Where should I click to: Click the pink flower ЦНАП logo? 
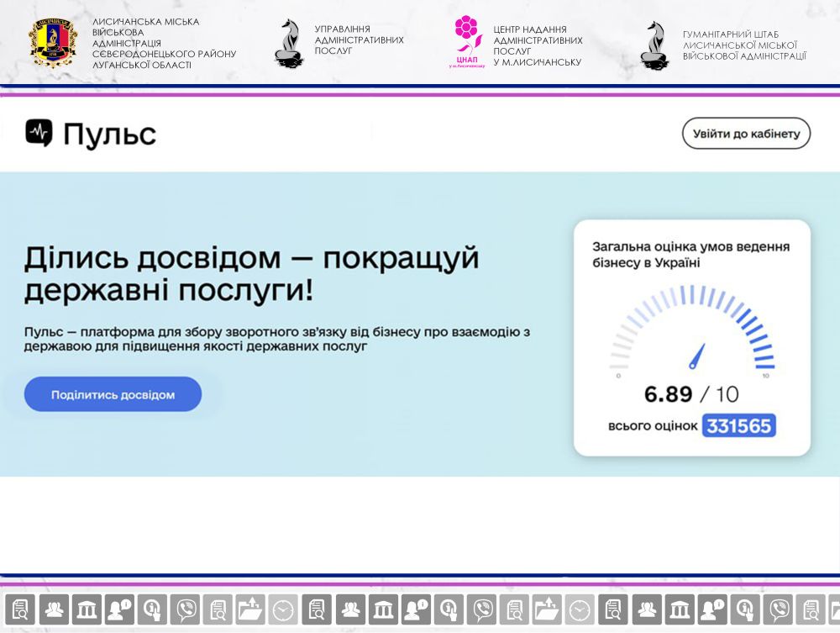466,40
